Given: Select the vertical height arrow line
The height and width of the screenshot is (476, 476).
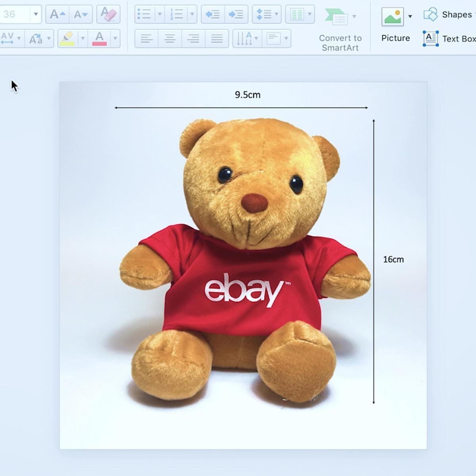Looking at the screenshot, I should pos(374,261).
